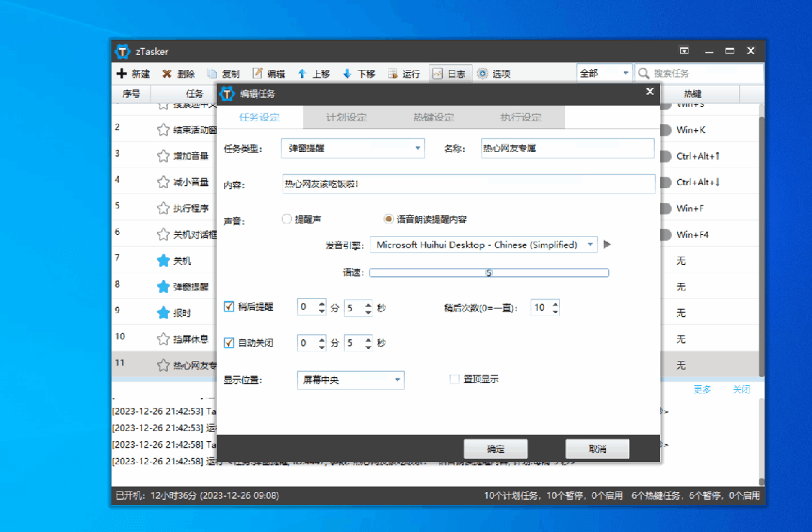
Task: Click the 语速 speed slider
Action: tap(488, 272)
